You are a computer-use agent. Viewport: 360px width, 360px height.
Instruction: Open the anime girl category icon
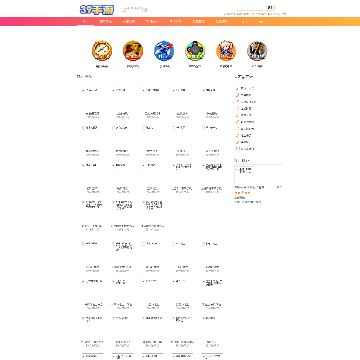pyautogui.click(x=226, y=51)
